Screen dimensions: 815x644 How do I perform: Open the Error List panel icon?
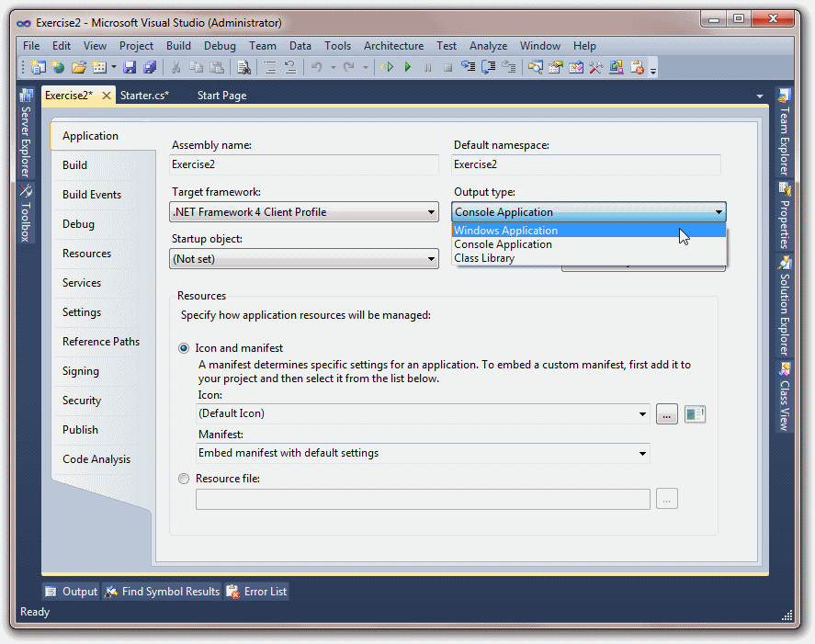(x=232, y=592)
